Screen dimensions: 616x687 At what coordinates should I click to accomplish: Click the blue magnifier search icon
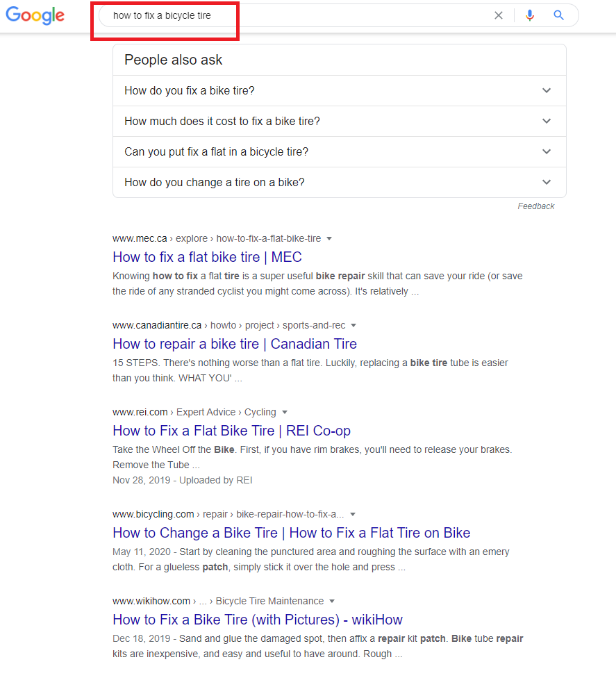coord(558,15)
